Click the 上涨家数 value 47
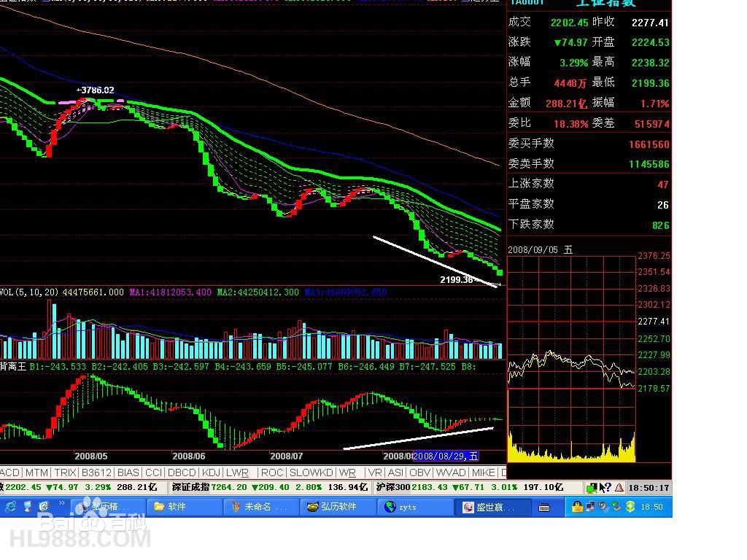 point(663,184)
